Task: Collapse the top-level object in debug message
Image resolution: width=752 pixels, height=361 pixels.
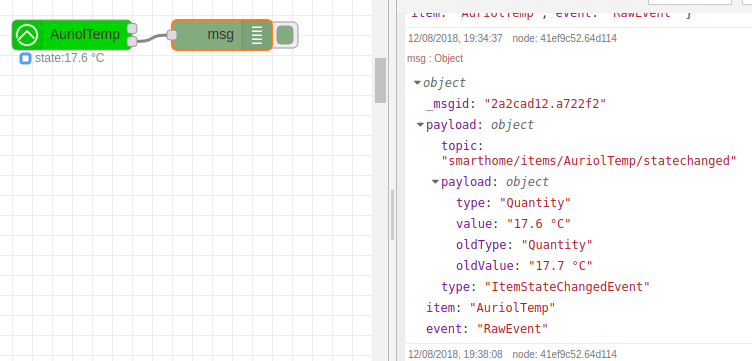Action: [x=417, y=83]
